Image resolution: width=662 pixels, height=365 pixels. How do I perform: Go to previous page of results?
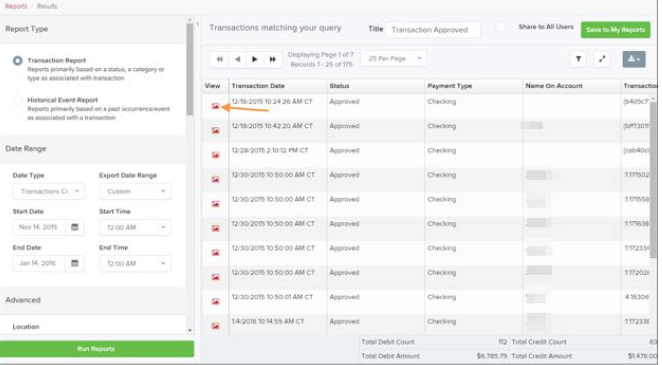pos(237,59)
